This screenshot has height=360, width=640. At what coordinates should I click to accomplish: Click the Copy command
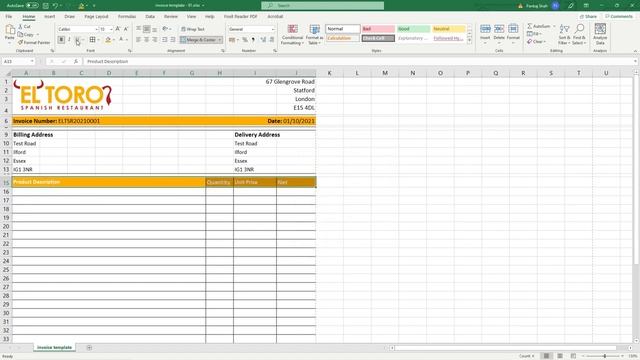coord(26,35)
